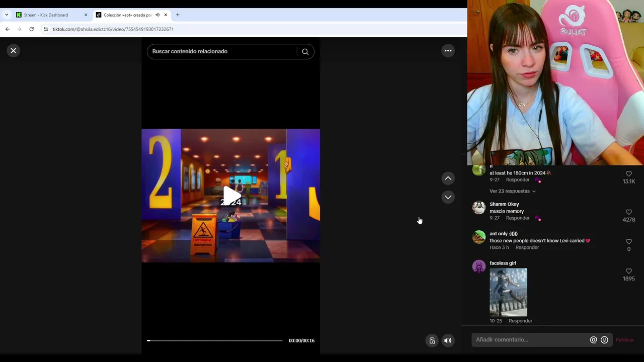
Task: Like Shamm Okey's 'muscle memory' comment
Action: [x=629, y=212]
